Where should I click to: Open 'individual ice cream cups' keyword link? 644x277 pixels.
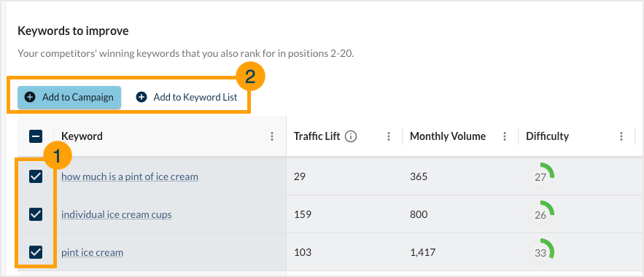click(117, 214)
